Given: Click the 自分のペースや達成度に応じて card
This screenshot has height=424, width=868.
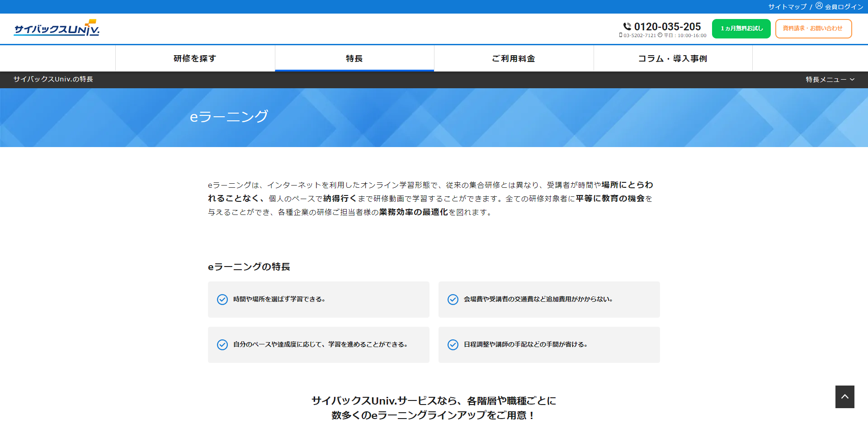Looking at the screenshot, I should click(319, 345).
